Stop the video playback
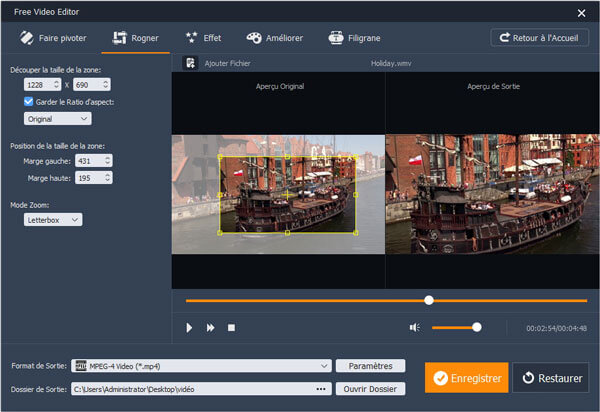The image size is (600, 412). pyautogui.click(x=231, y=327)
